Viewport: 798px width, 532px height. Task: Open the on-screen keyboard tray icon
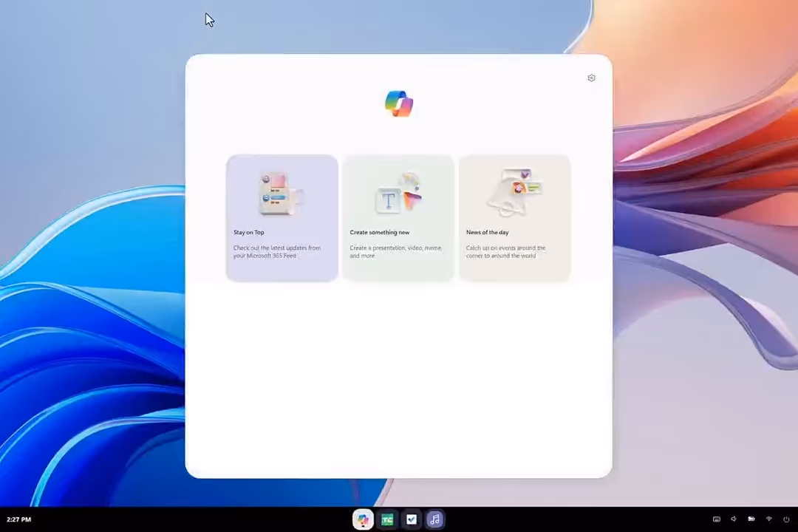point(717,519)
